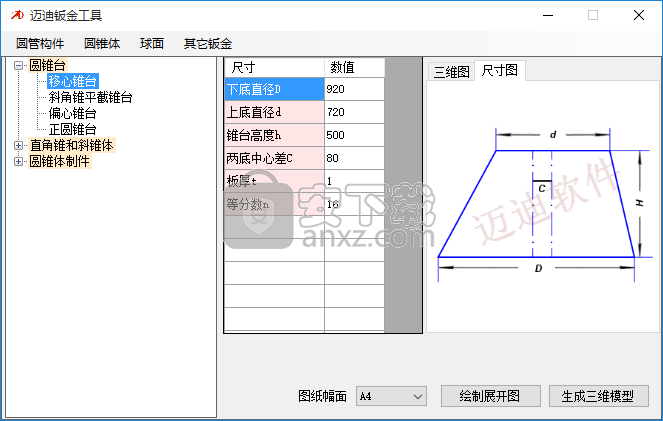Select 圆锥体制件 tree item

(60, 161)
